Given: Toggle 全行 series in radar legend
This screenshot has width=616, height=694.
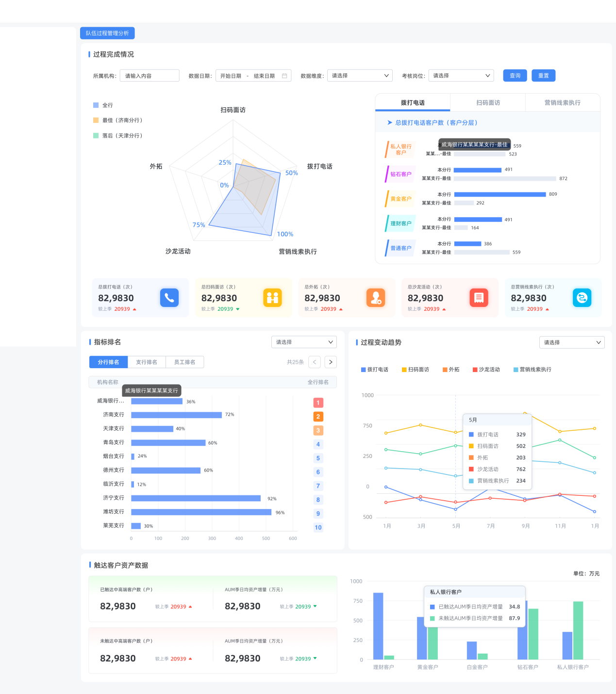Looking at the screenshot, I should pos(103,105).
